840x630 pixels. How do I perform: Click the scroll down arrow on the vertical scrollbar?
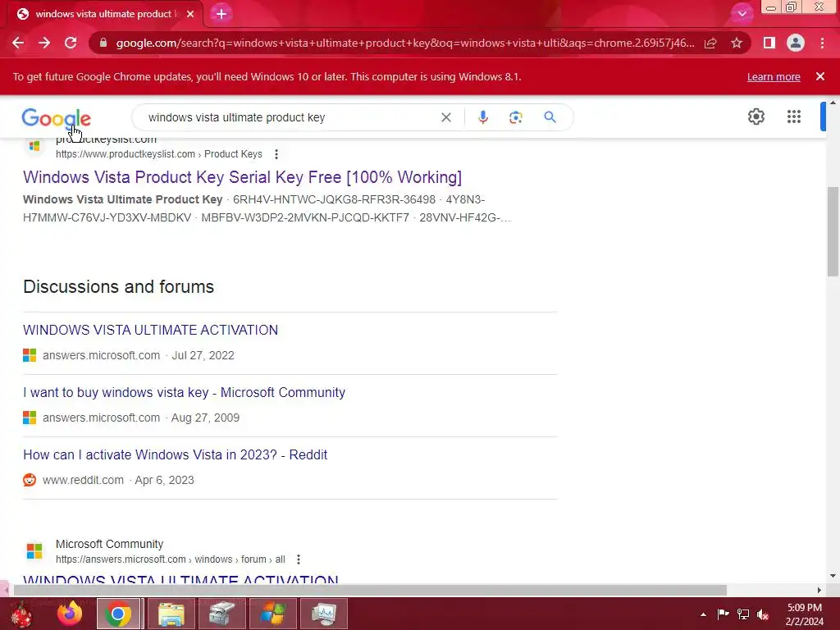coord(833,576)
